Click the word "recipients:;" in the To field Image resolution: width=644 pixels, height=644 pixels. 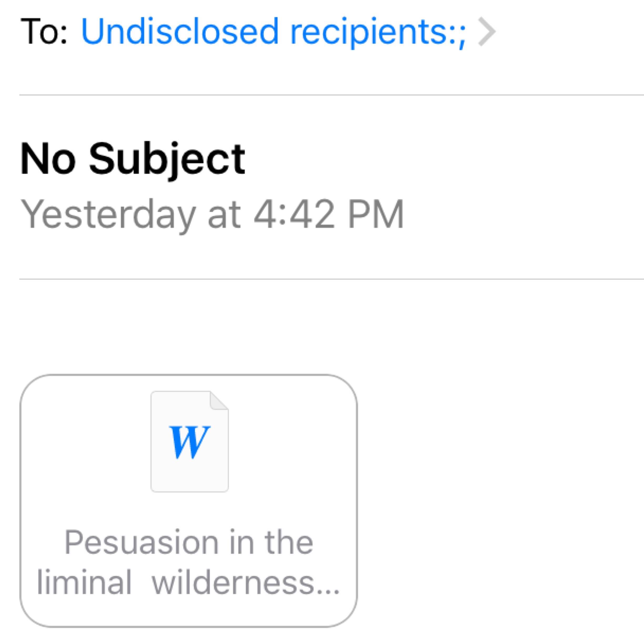[x=378, y=32]
